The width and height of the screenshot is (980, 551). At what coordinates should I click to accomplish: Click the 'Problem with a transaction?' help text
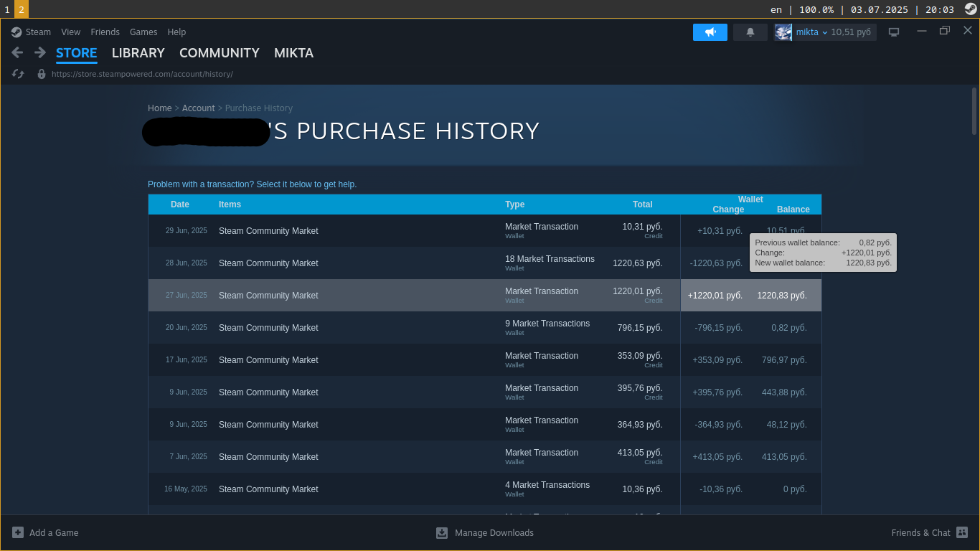pyautogui.click(x=252, y=184)
